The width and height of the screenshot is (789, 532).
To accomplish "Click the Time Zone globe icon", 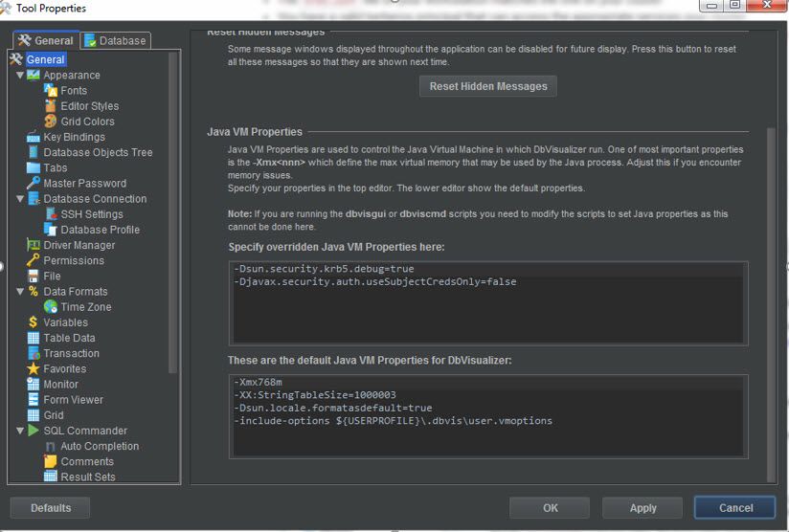I will pyautogui.click(x=51, y=307).
